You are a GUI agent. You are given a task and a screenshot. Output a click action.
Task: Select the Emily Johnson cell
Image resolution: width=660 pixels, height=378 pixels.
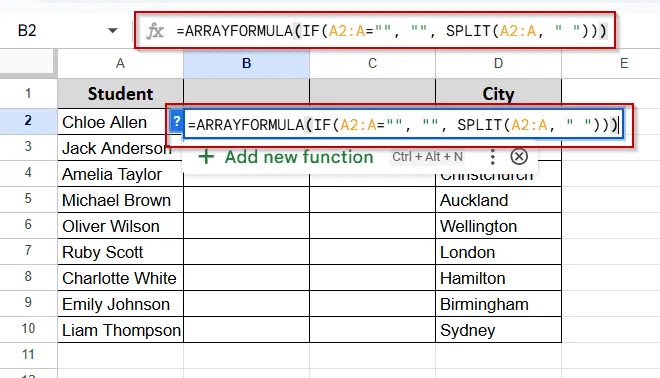pyautogui.click(x=120, y=304)
